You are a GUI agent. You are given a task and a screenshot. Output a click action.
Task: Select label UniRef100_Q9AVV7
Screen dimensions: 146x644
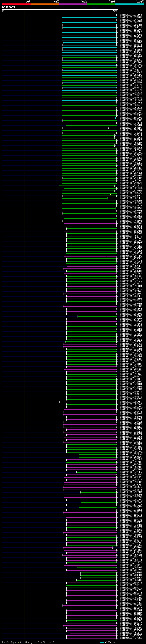pyautogui.click(x=131, y=77)
